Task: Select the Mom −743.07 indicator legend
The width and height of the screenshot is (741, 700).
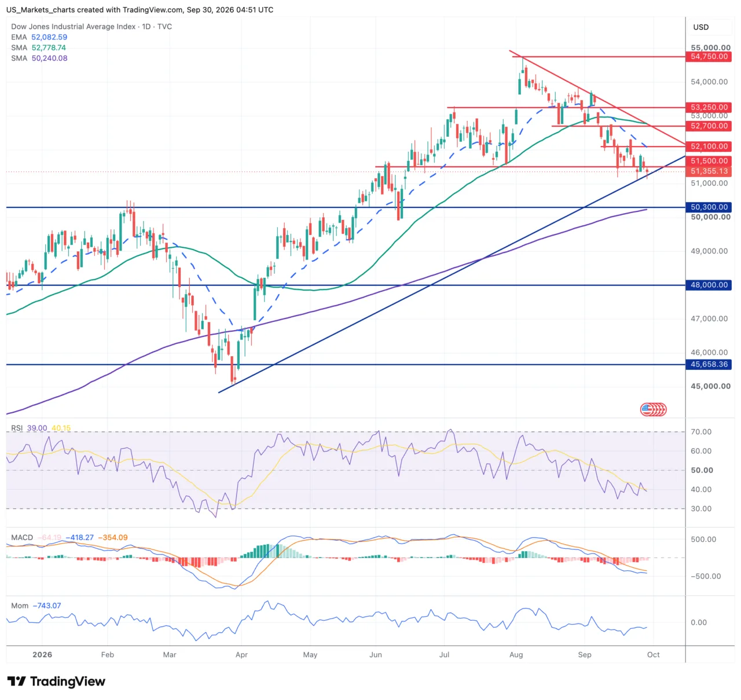Action: [36, 606]
